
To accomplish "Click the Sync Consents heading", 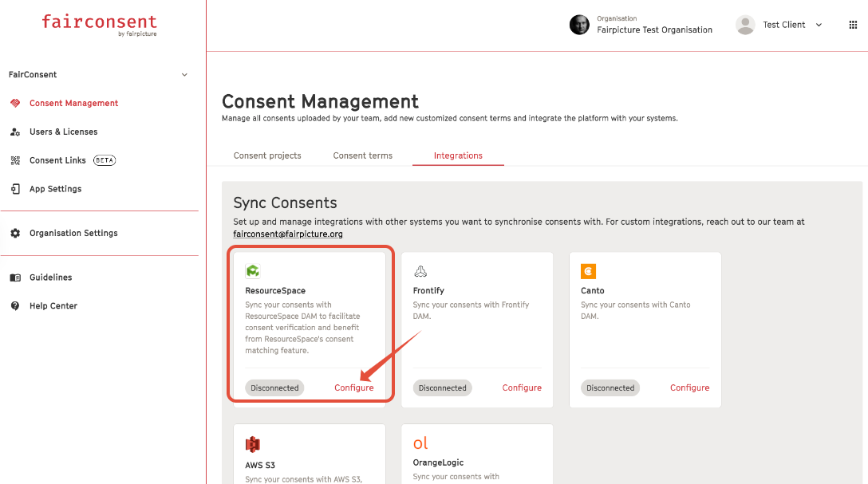I will tap(285, 203).
